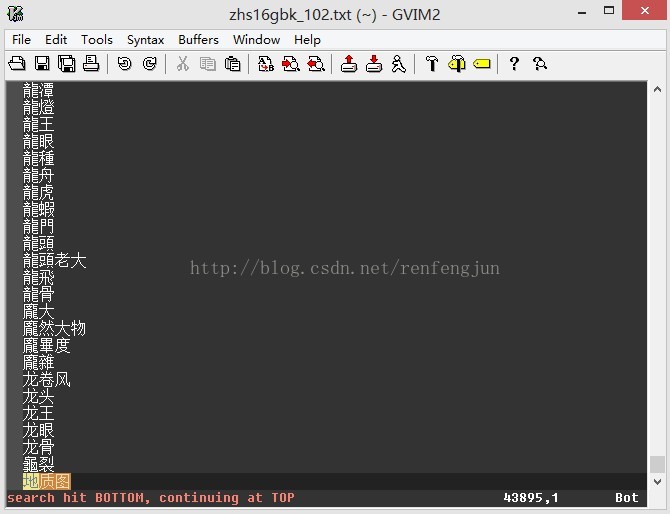Click the line 龙卷风

(x=47, y=379)
